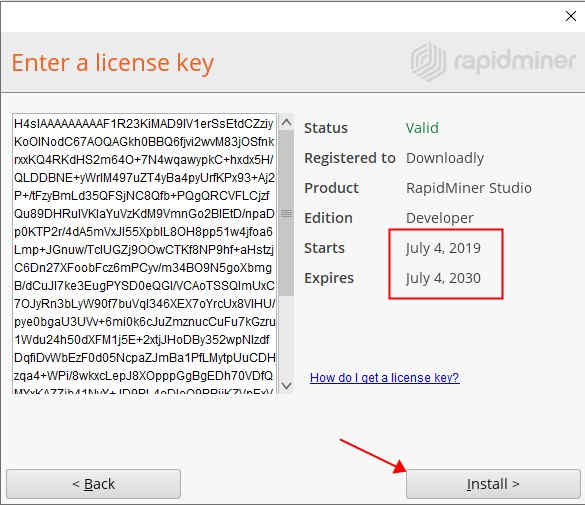
Task: Click the RapidMiner Studio product value
Action: [469, 188]
